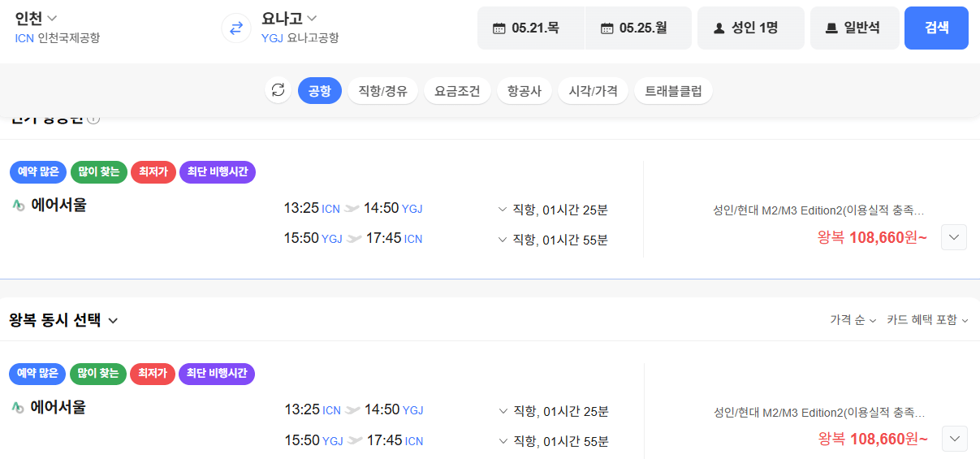980x472 pixels.
Task: Click the swap departure and arrival airports icon
Action: point(235,28)
